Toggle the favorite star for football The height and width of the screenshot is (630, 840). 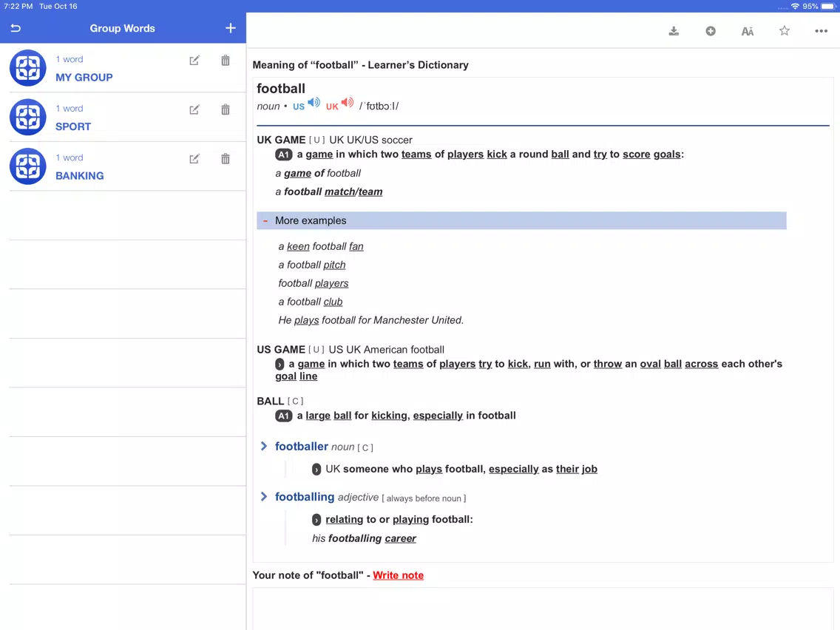pyautogui.click(x=785, y=30)
